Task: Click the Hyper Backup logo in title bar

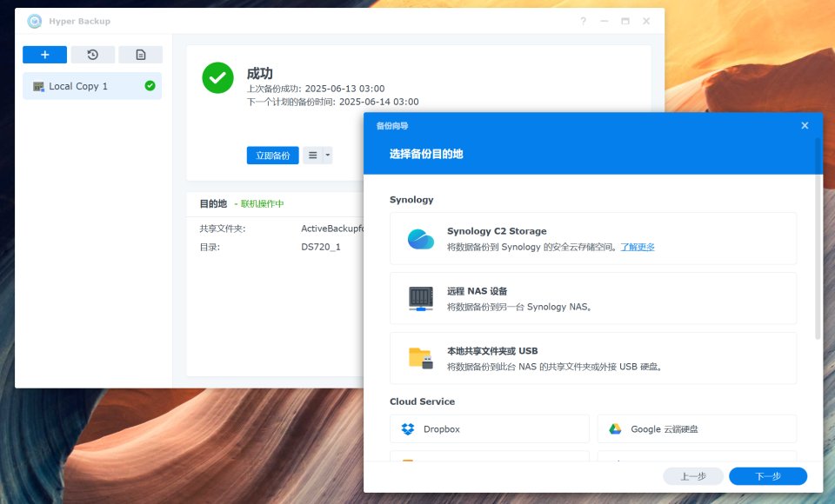Action: pos(35,21)
